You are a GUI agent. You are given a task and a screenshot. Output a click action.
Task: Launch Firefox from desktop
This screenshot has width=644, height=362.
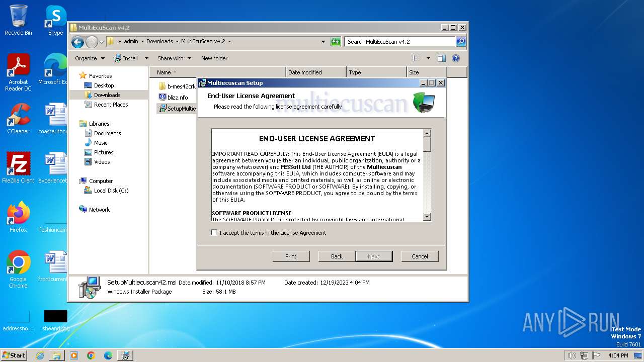pyautogui.click(x=18, y=217)
